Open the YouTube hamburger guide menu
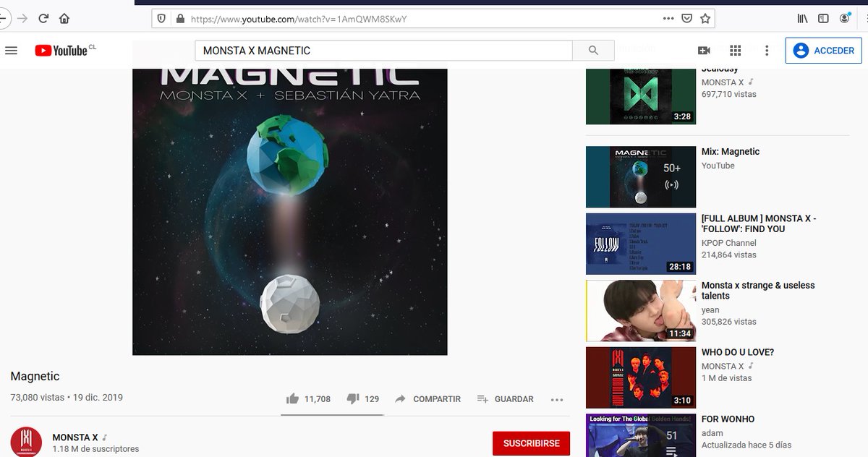Image resolution: width=868 pixels, height=457 pixels. (x=11, y=51)
